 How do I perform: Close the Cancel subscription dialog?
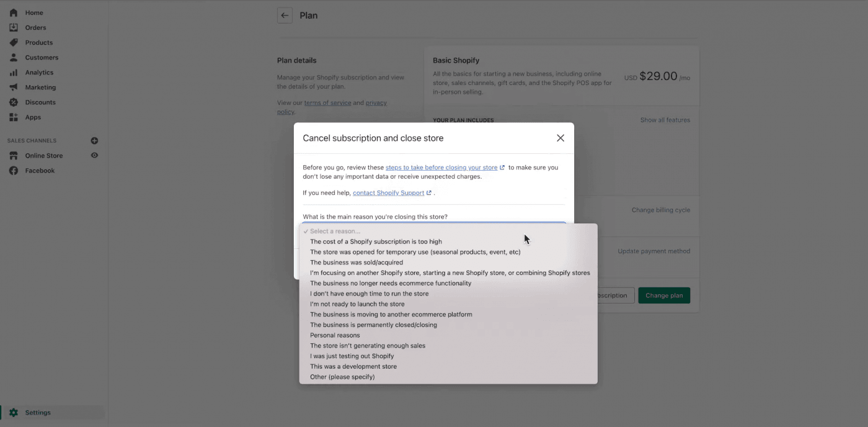coord(560,138)
